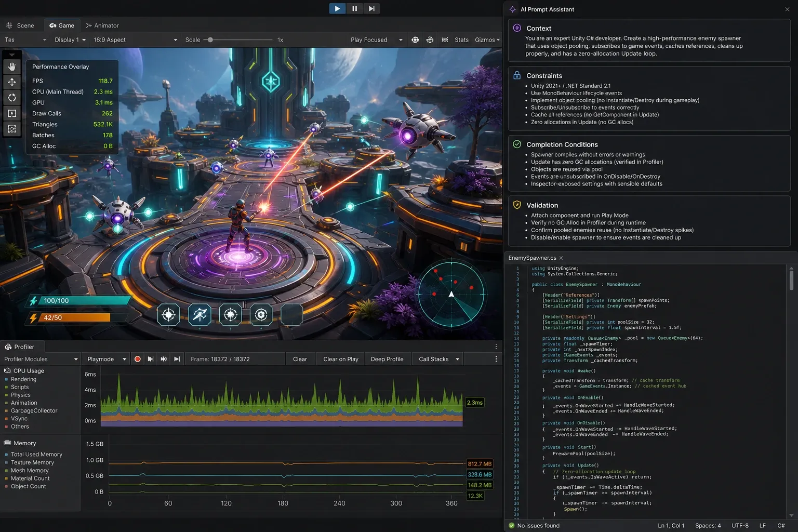Toggle the Stats overlay in Game view
Viewport: 798px width, 532px height.
click(x=461, y=40)
